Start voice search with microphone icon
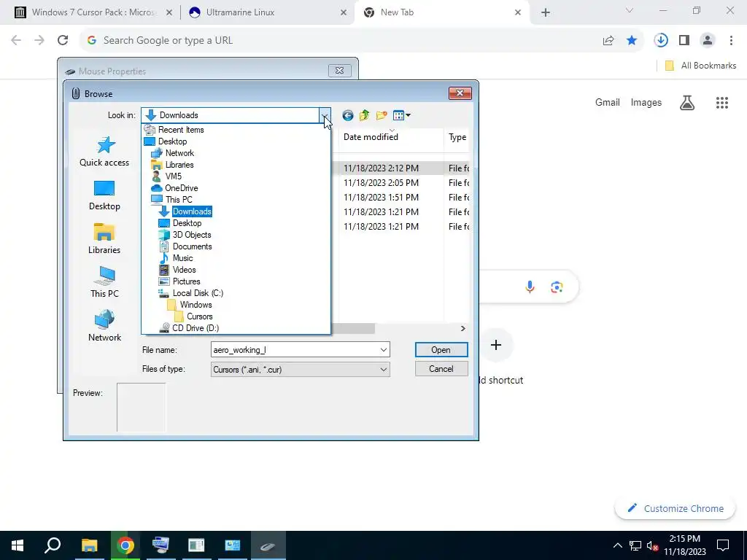Screen dimensions: 747x560 530,287
